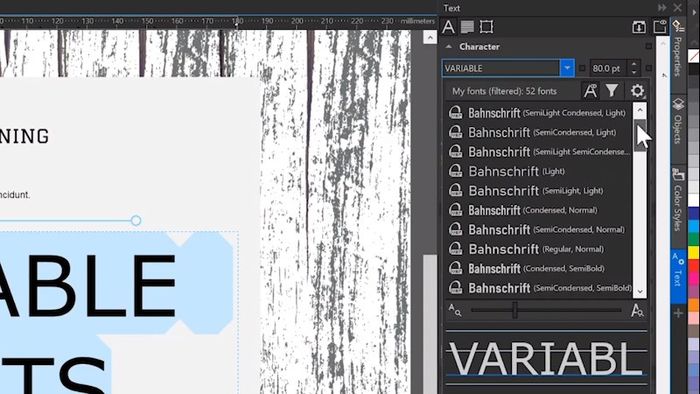Decrease font size with the down stepper arrow
700x394 pixels.
pos(634,72)
